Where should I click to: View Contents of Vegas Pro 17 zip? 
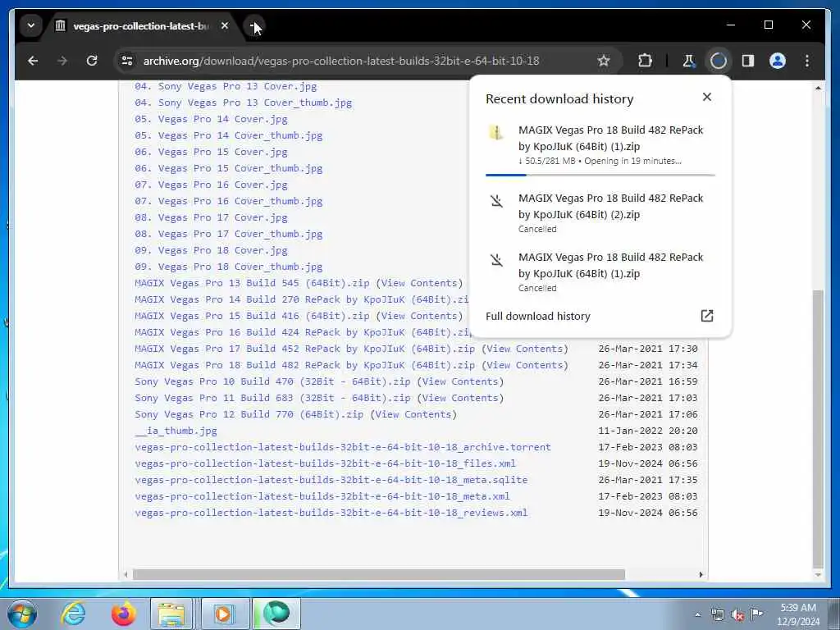point(525,349)
